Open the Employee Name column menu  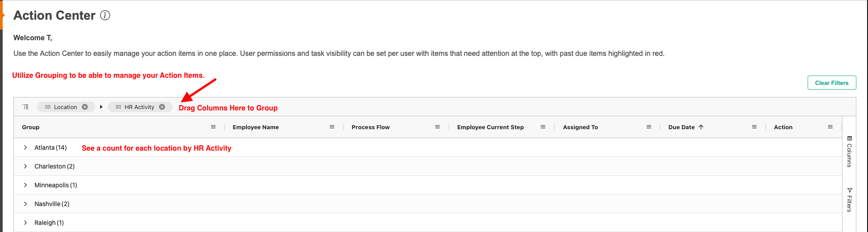coord(332,127)
